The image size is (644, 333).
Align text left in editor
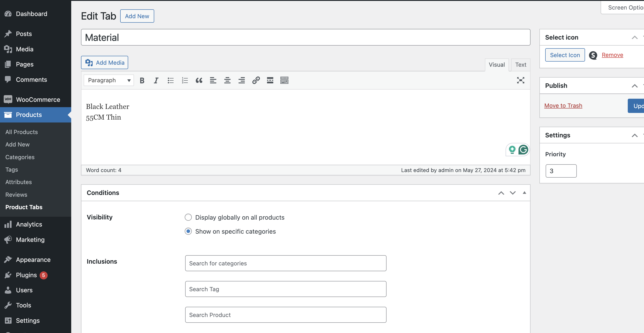(213, 80)
